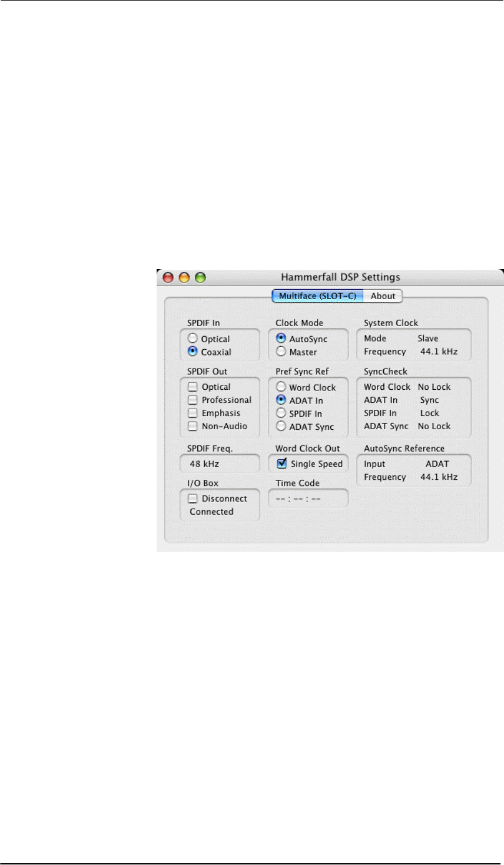Click AutoSync Reference Frequency 44.1 kHz
The width and height of the screenshot is (504, 865).
439,477
